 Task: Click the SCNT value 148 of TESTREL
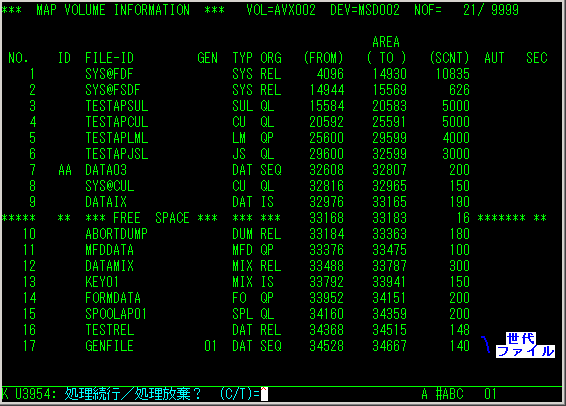459,330
